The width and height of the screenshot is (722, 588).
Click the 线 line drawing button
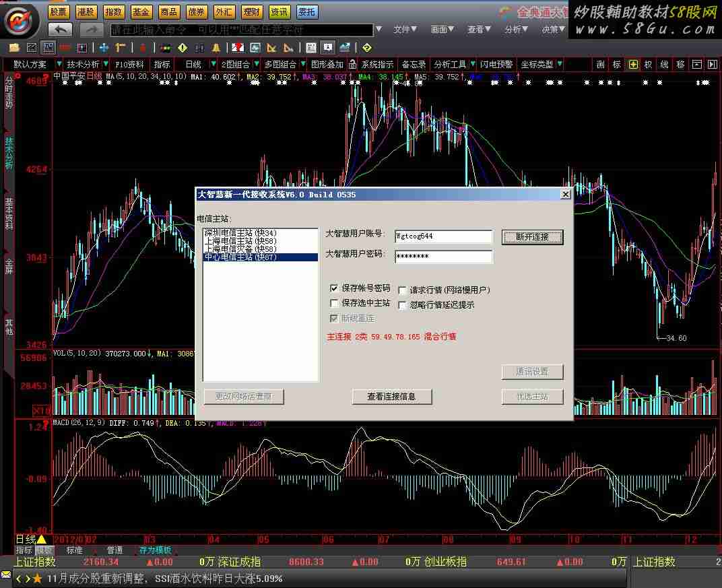click(665, 65)
